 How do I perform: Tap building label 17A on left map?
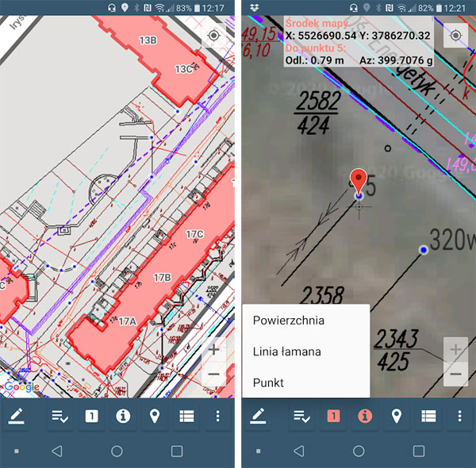(127, 321)
